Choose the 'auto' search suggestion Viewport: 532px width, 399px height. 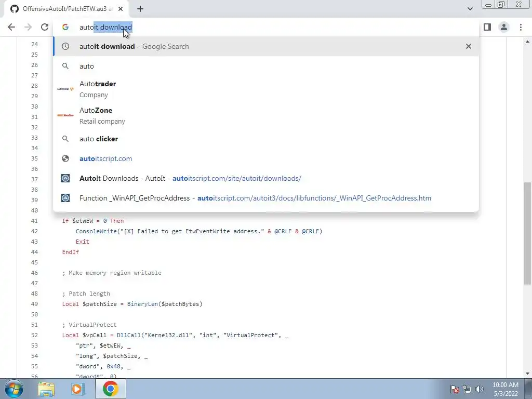click(x=266, y=66)
